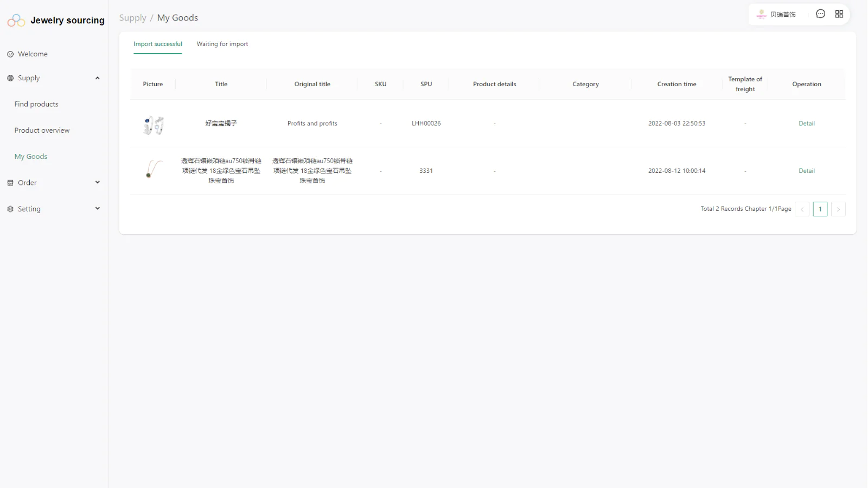Screen dimensions: 868x488
Task: Click the Order list icon
Action: [10, 183]
